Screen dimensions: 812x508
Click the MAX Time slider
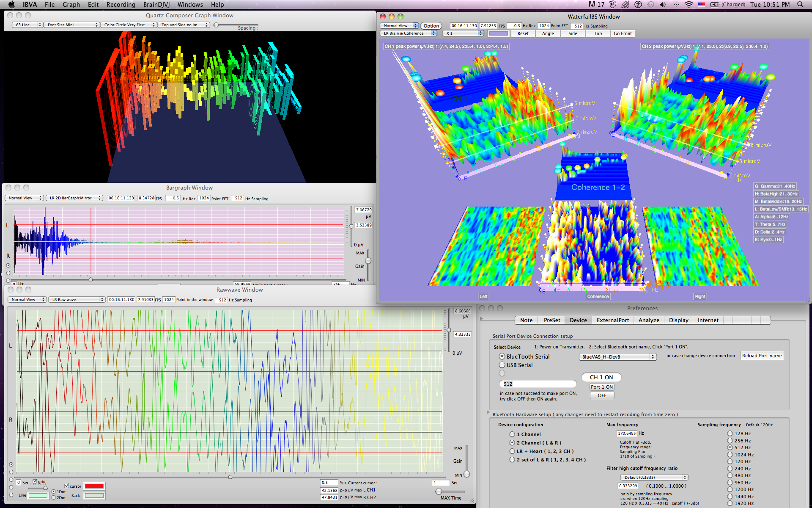click(x=450, y=491)
